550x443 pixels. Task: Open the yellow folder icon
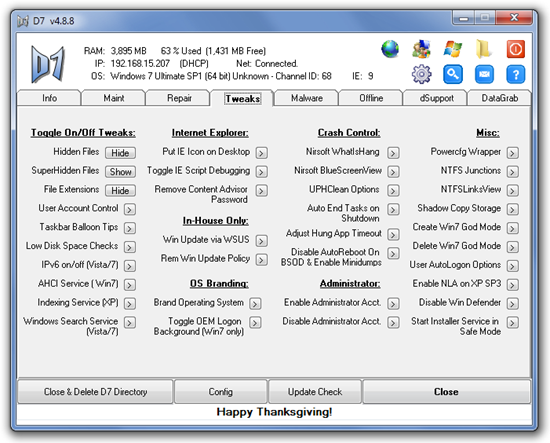tap(484, 49)
